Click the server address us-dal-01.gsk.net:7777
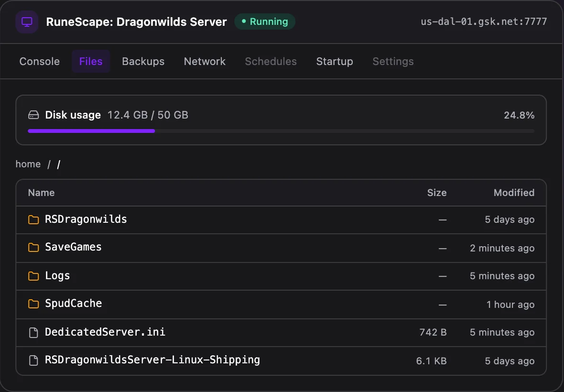 (x=484, y=22)
